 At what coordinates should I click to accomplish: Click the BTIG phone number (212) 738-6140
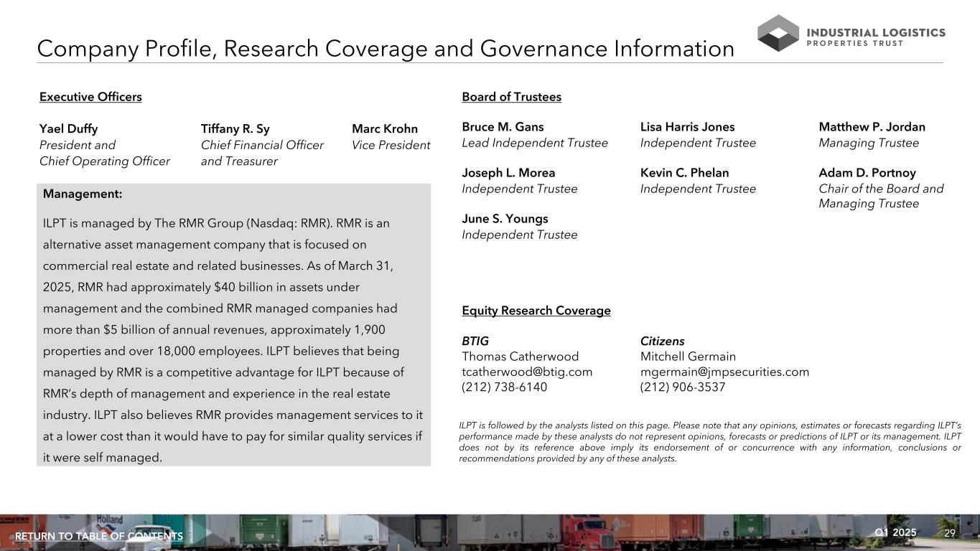pyautogui.click(x=504, y=387)
